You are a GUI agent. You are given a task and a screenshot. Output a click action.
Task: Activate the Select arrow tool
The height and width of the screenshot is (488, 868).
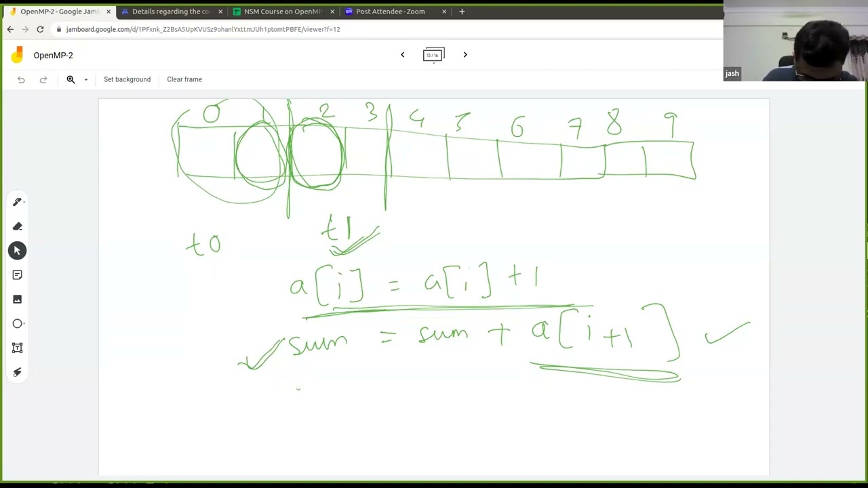click(18, 251)
